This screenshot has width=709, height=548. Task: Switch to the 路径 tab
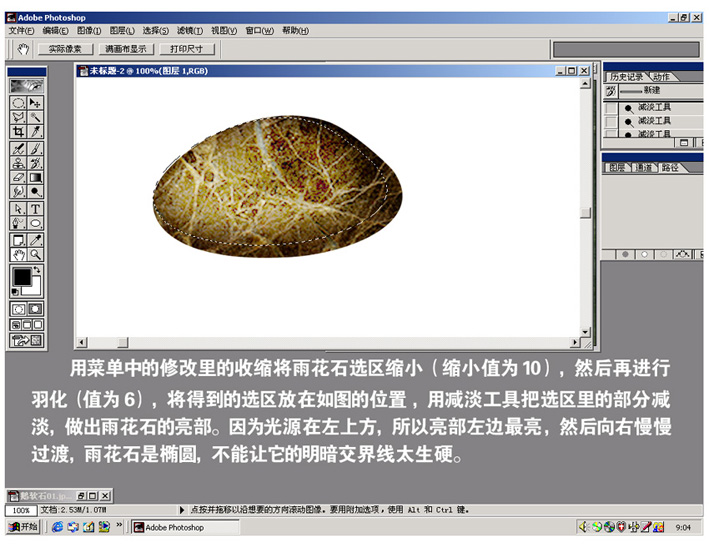tap(670, 168)
